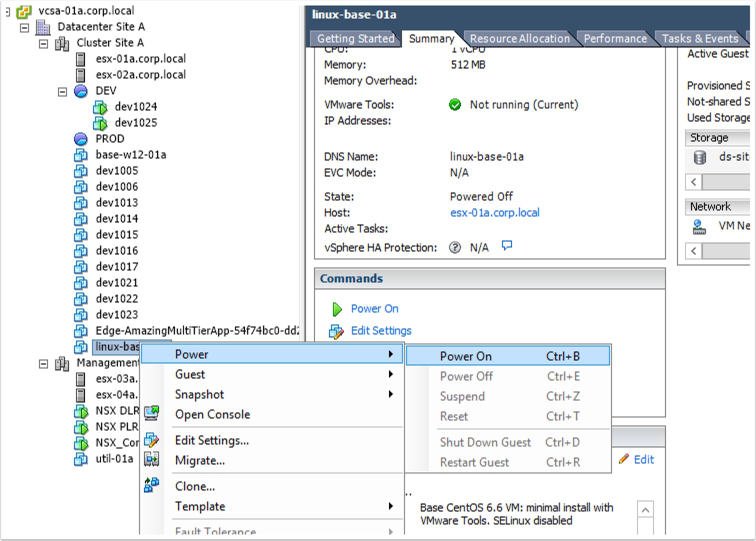Click the vSphere HA Protection speech bubble icon

click(x=507, y=246)
